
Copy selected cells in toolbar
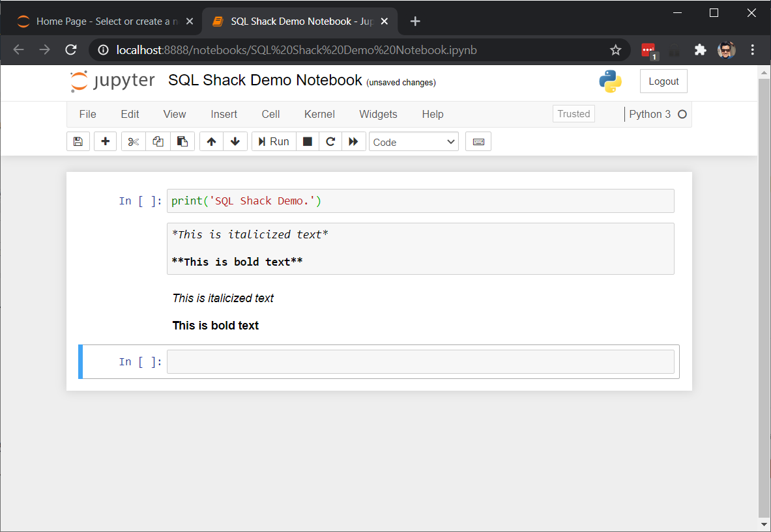[x=158, y=142]
